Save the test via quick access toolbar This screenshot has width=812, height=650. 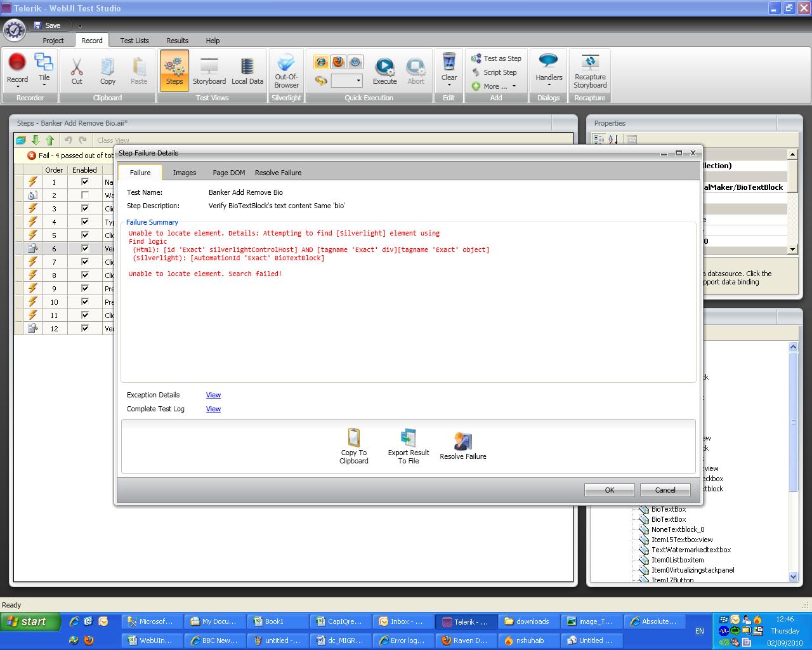[47, 25]
